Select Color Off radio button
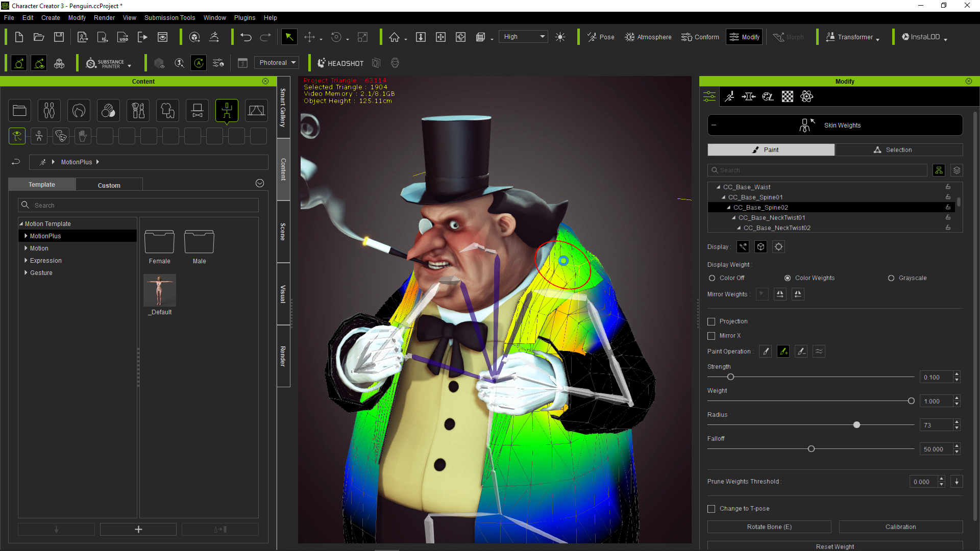This screenshot has width=980, height=551. point(712,278)
